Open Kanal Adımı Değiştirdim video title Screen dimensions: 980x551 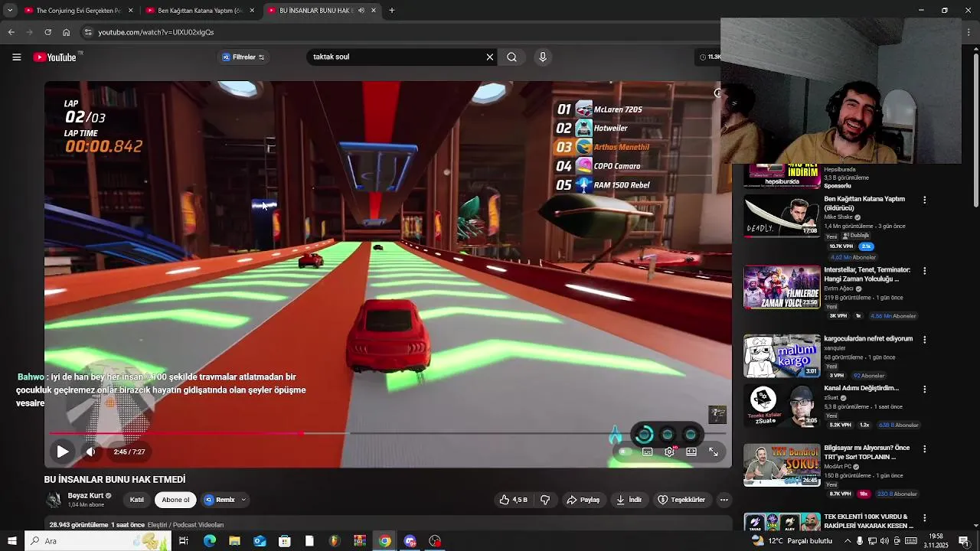pyautogui.click(x=861, y=388)
